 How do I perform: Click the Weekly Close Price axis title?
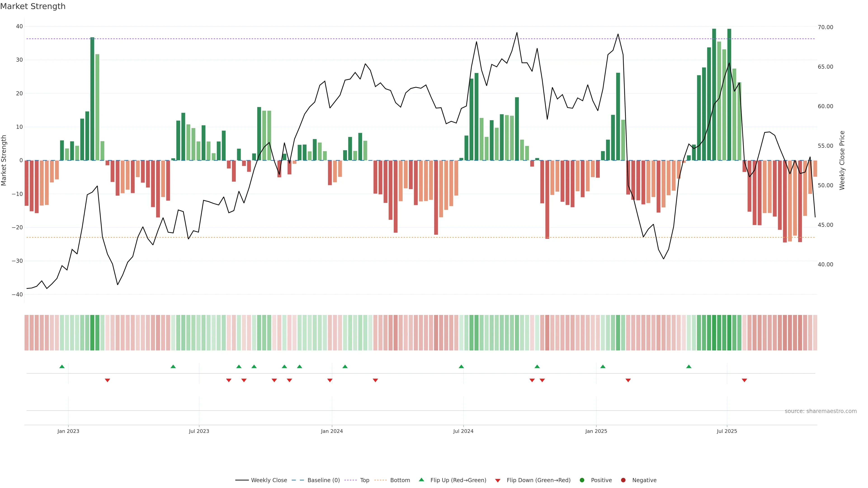click(842, 160)
